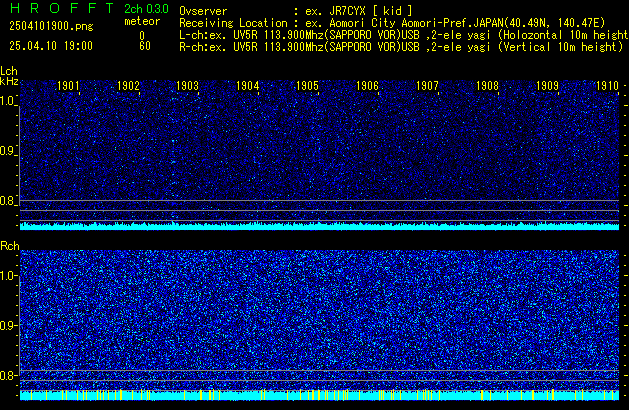Click the Lch channel label
The height and width of the screenshot is (410, 629).
[x=9, y=71]
